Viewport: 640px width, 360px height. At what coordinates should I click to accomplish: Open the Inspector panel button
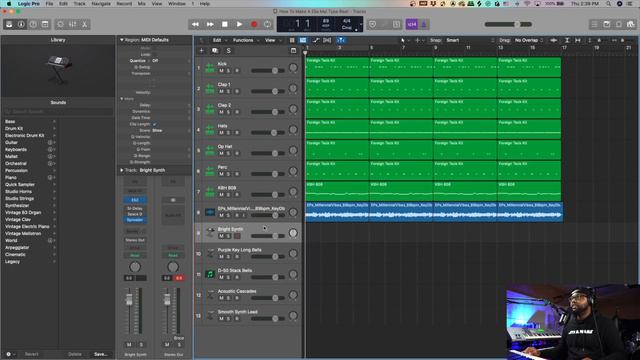click(x=21, y=24)
